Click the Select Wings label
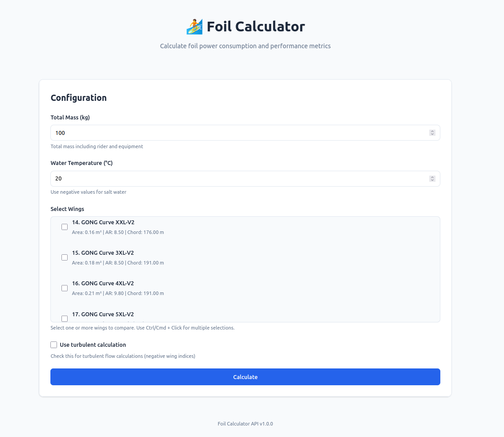The height and width of the screenshot is (437, 504). (67, 209)
